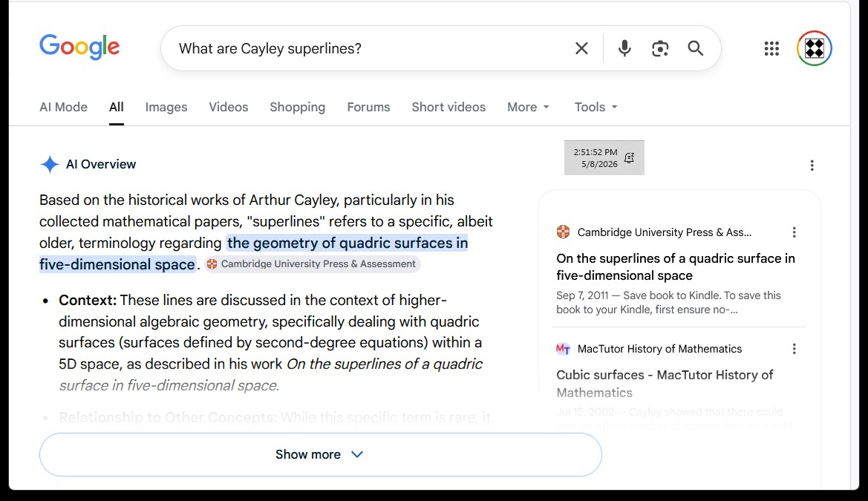Clear the search box with X icon
The image size is (868, 501).
point(581,49)
